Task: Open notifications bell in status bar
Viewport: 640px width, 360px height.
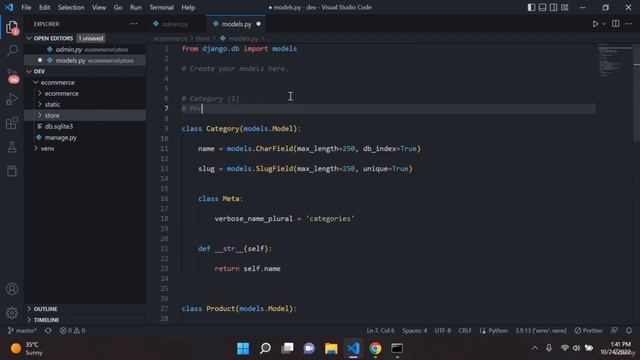Action: click(x=629, y=331)
